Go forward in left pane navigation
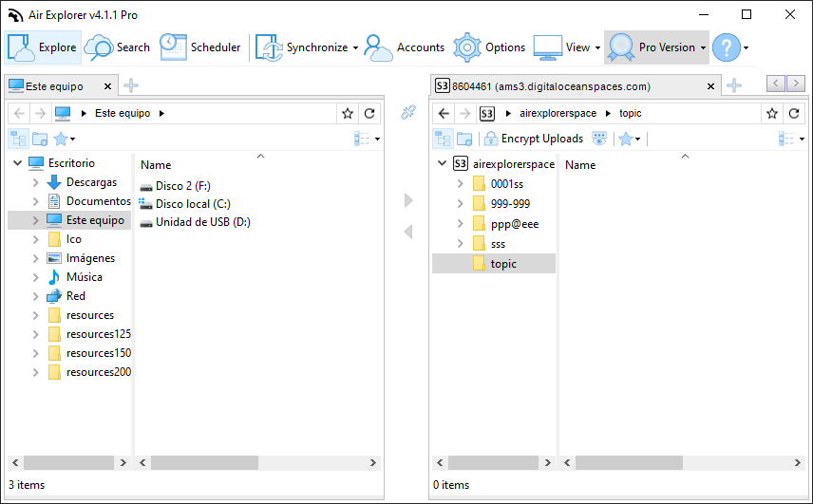 pyautogui.click(x=40, y=113)
